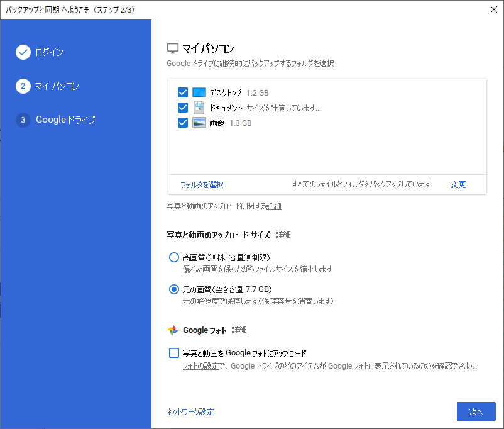Click the Google フォト pinwheel icon
Screen dimensions: 504x429
click(173, 330)
